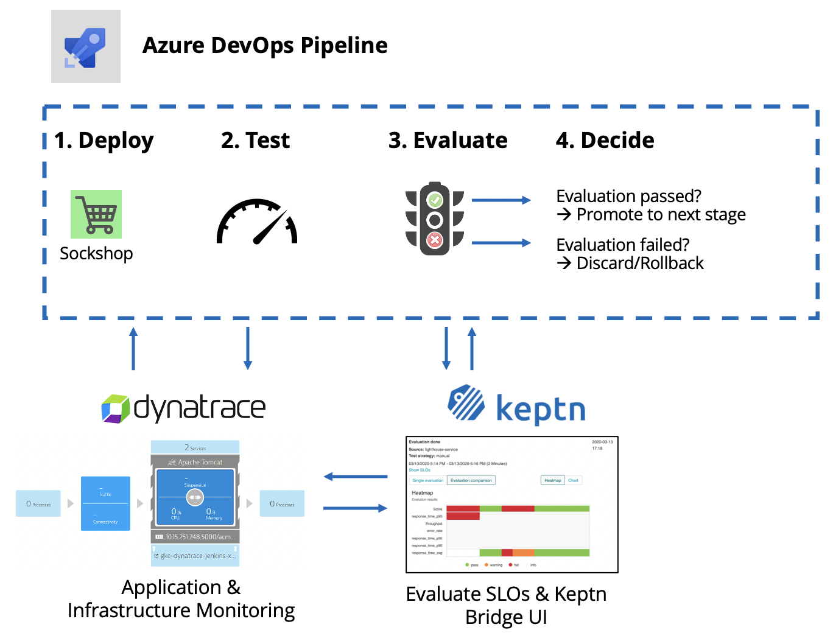
Task: Click the 0 Processes tile beside Traffic tile
Action: pyautogui.click(x=38, y=503)
